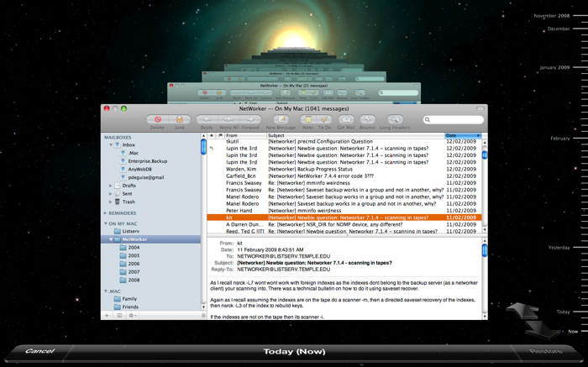This screenshot has height=367, width=588.
Task: Click the Reply All icon
Action: 228,119
